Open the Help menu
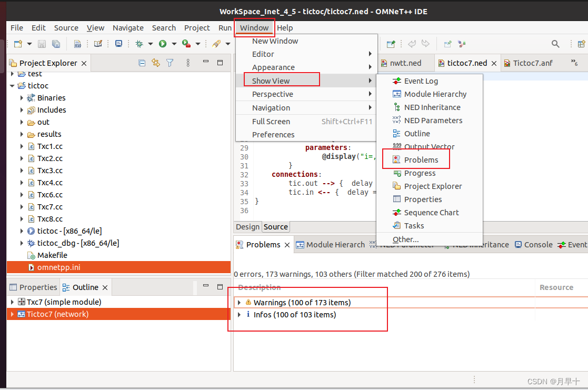 click(x=285, y=28)
